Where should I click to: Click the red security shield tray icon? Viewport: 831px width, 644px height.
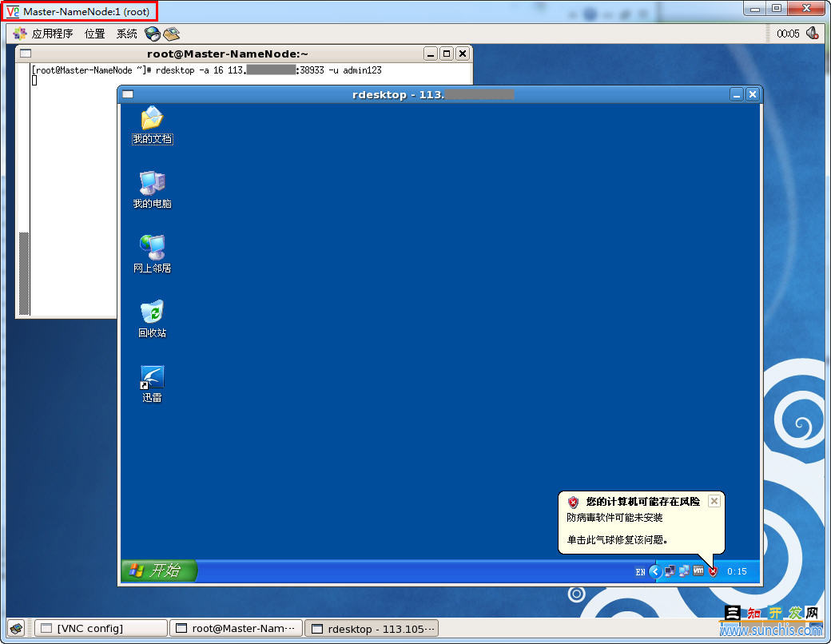(713, 571)
